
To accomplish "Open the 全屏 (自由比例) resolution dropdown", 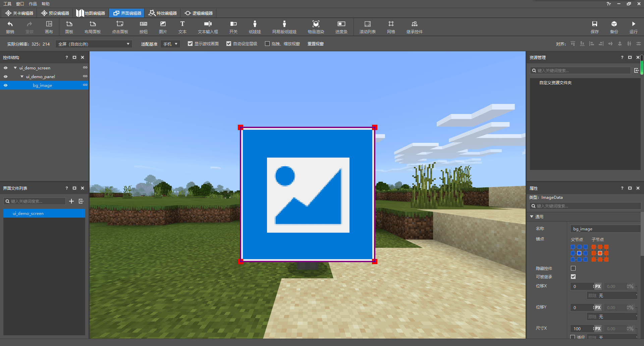I will pos(94,44).
